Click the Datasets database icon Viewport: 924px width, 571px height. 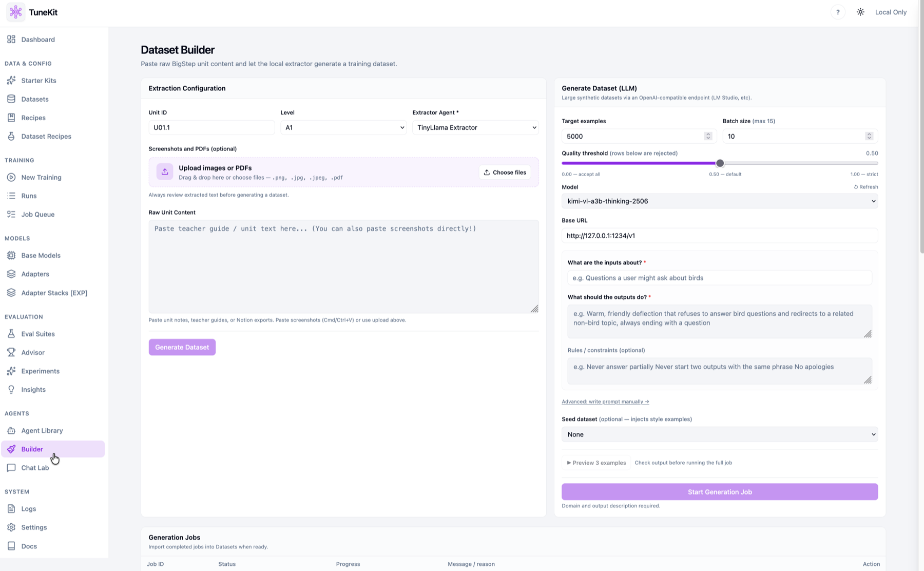pos(11,99)
